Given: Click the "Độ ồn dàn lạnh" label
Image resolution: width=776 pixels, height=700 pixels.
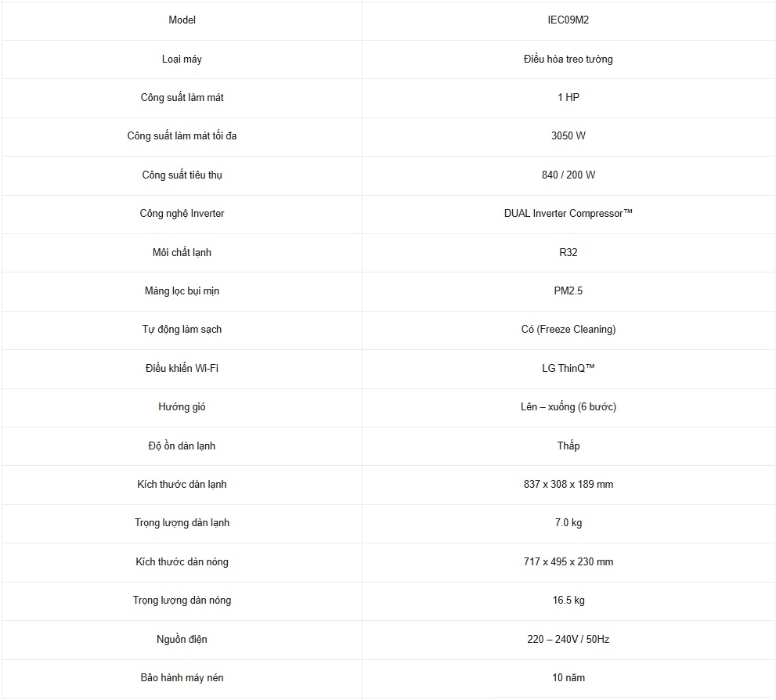Looking at the screenshot, I should (182, 446).
